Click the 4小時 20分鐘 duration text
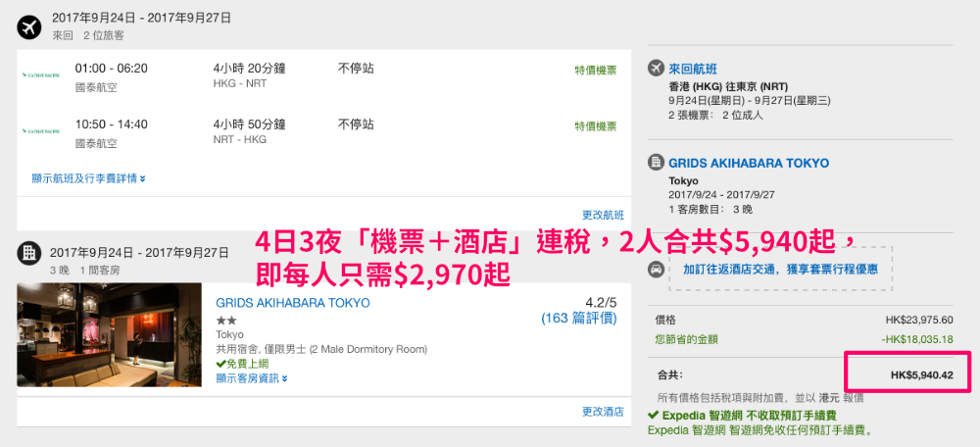Screen dimensions: 980x447 pyautogui.click(x=249, y=69)
